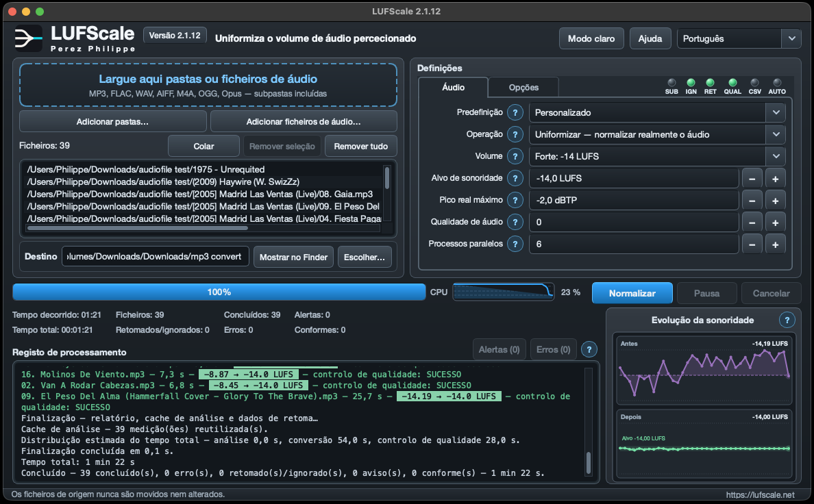This screenshot has height=504, width=814.
Task: Decrease Processos paralelos with minus
Action: (752, 244)
